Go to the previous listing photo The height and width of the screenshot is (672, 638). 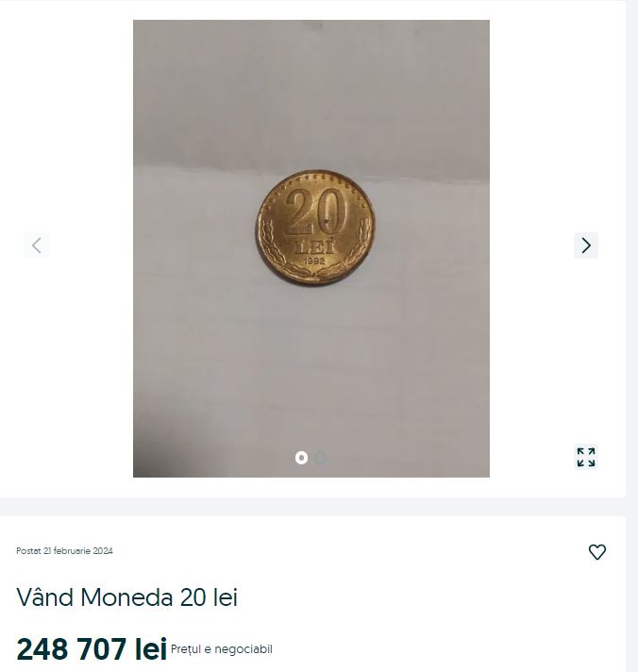[37, 245]
